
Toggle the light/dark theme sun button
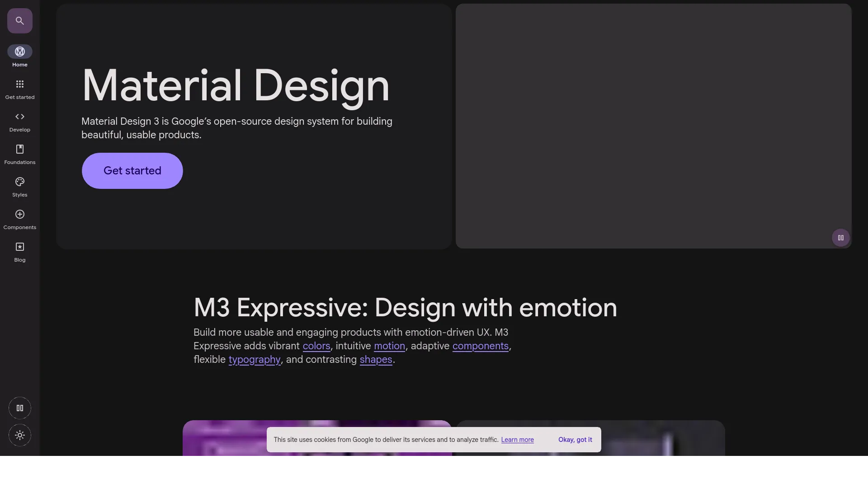tap(20, 435)
